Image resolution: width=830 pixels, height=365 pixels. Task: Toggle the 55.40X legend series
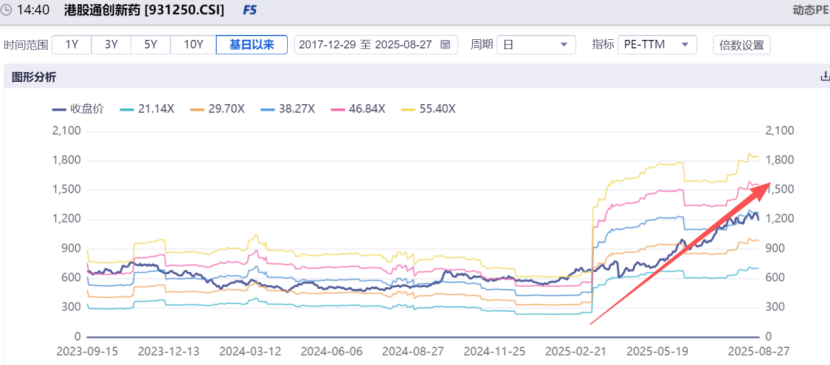(429, 109)
